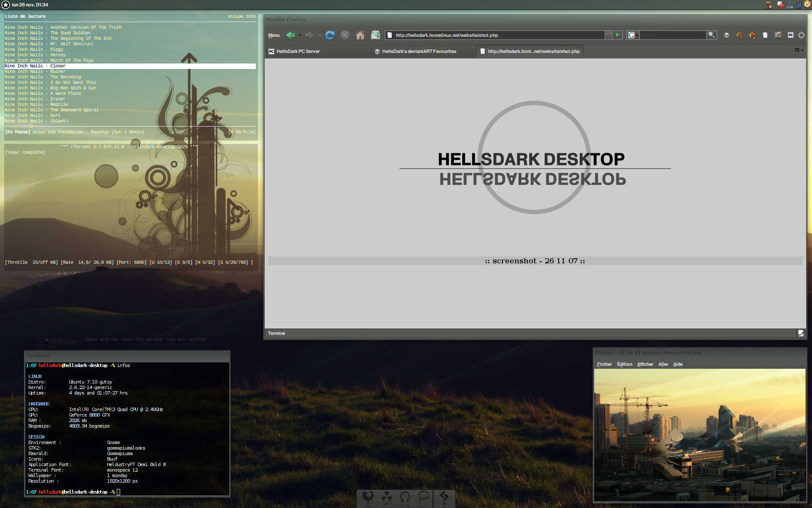
Task: Click the orange power button in panel
Action: pos(807,4)
